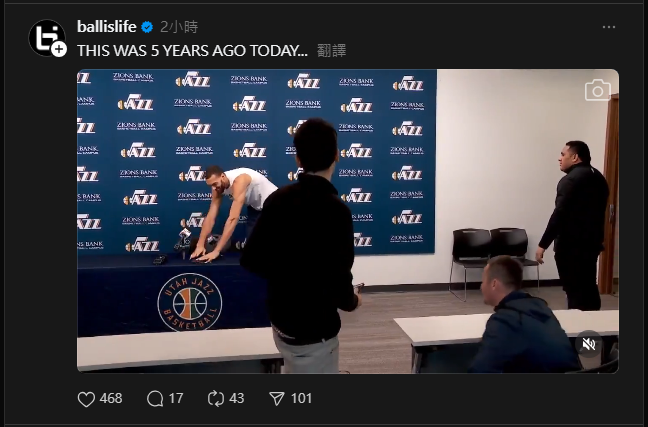Click the 101 shares count
Screen dimensions: 648x427
301,398
